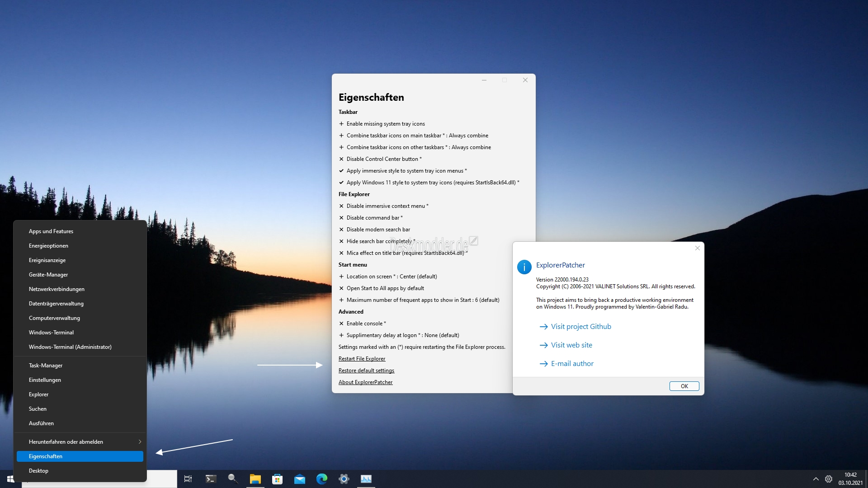Click Visit web site link
The image size is (868, 488).
coord(566,345)
